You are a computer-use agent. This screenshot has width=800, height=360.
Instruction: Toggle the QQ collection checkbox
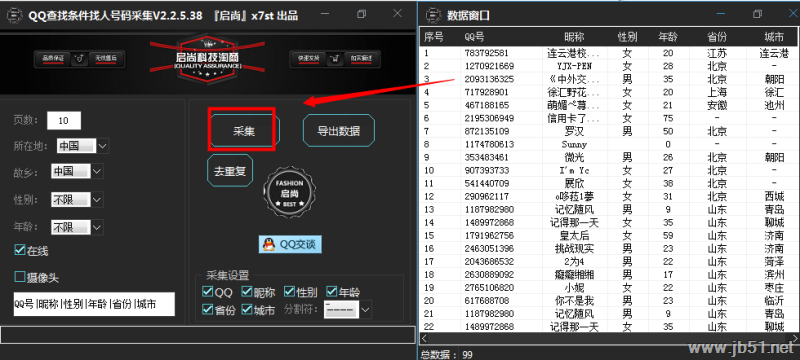208,292
